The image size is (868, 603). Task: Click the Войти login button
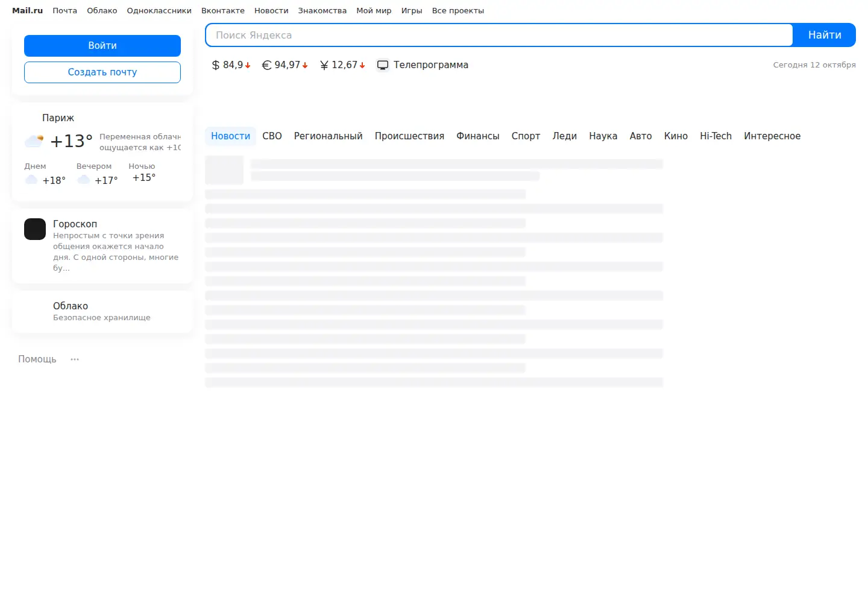pos(102,46)
